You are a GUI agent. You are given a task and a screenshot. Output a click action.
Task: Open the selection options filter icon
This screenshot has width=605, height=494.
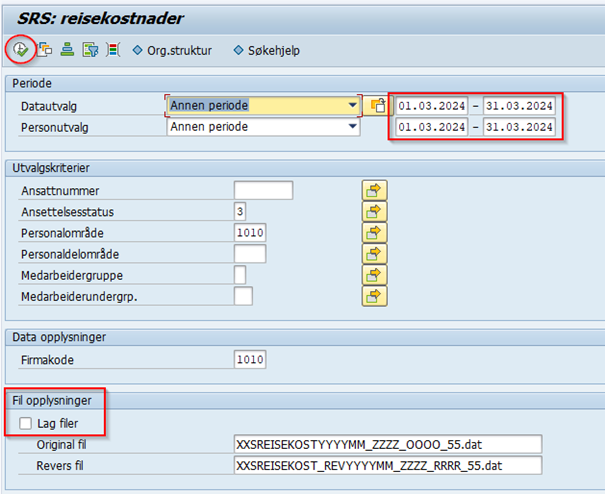click(x=90, y=50)
